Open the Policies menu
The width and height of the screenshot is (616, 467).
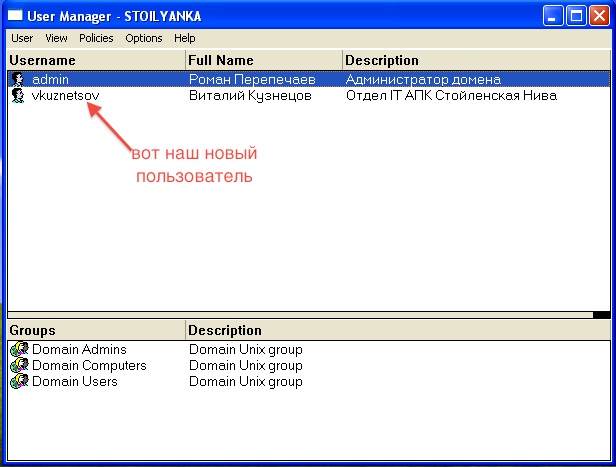tap(96, 38)
